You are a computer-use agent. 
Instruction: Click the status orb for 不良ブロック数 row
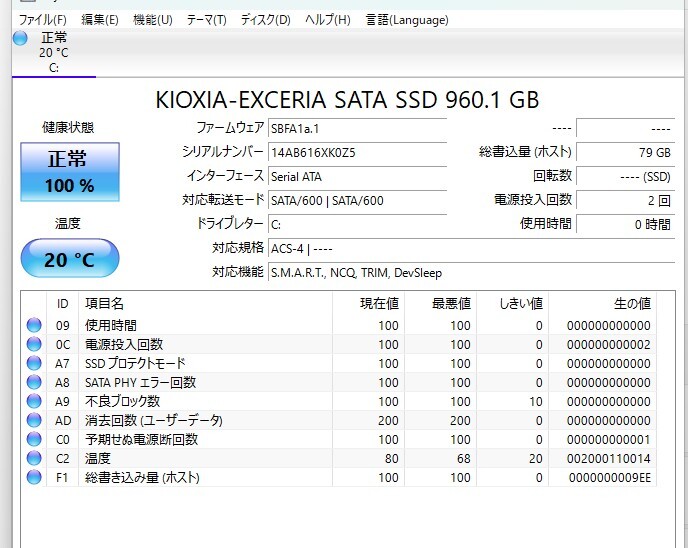(34, 401)
